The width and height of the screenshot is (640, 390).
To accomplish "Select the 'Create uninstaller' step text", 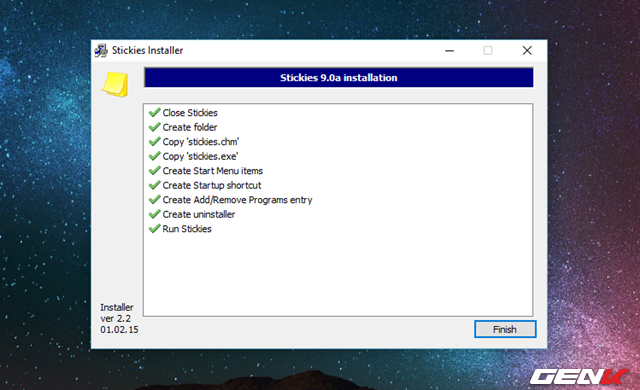I will pos(199,214).
